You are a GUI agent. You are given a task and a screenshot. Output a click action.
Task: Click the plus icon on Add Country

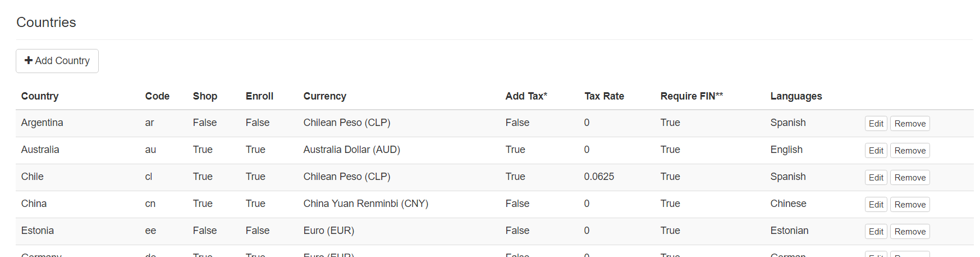tap(29, 61)
